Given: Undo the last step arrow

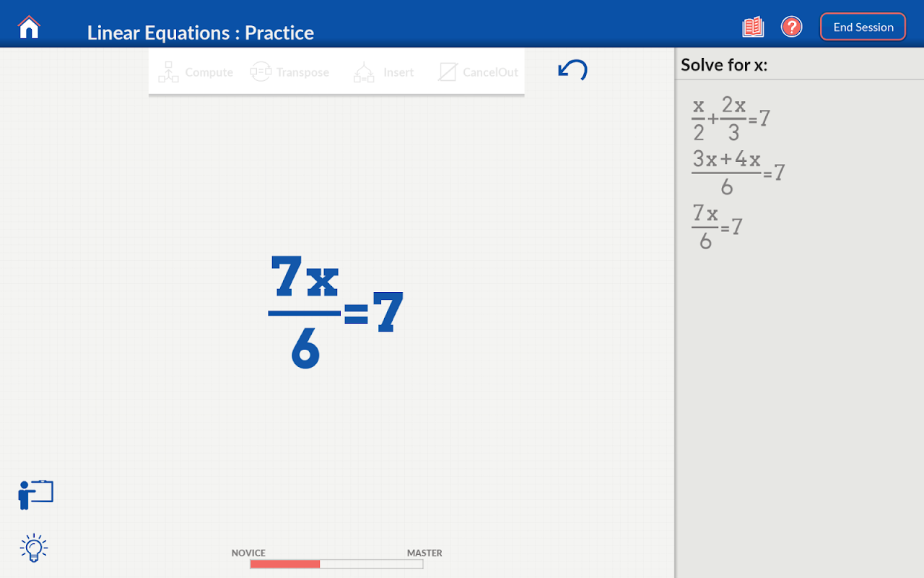Looking at the screenshot, I should pyautogui.click(x=572, y=70).
